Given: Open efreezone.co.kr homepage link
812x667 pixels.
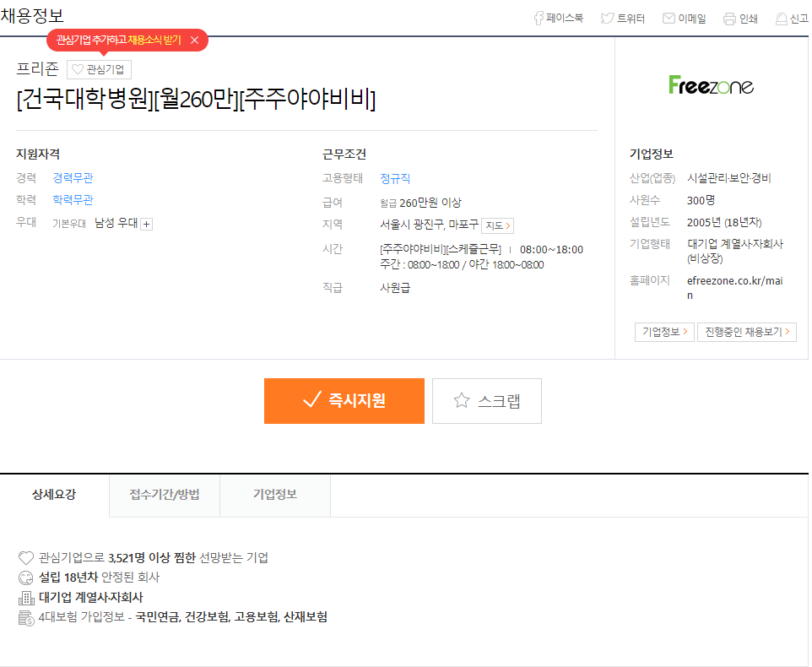Looking at the screenshot, I should click(734, 287).
